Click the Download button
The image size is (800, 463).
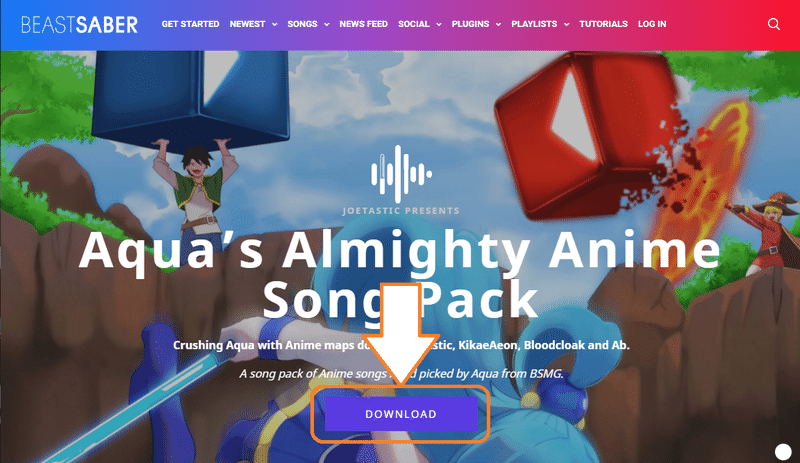401,414
